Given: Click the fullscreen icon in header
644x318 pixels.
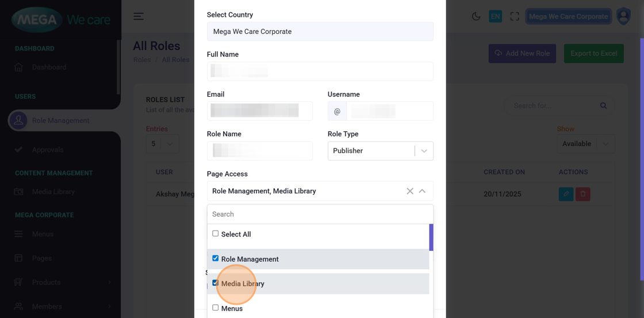Looking at the screenshot, I should (x=515, y=17).
